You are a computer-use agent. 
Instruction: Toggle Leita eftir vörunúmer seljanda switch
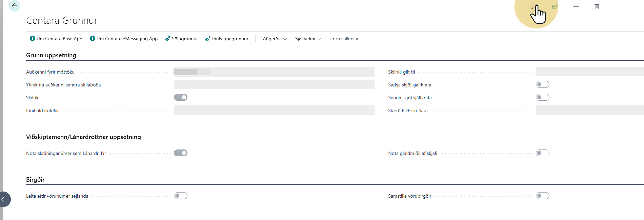(181, 196)
